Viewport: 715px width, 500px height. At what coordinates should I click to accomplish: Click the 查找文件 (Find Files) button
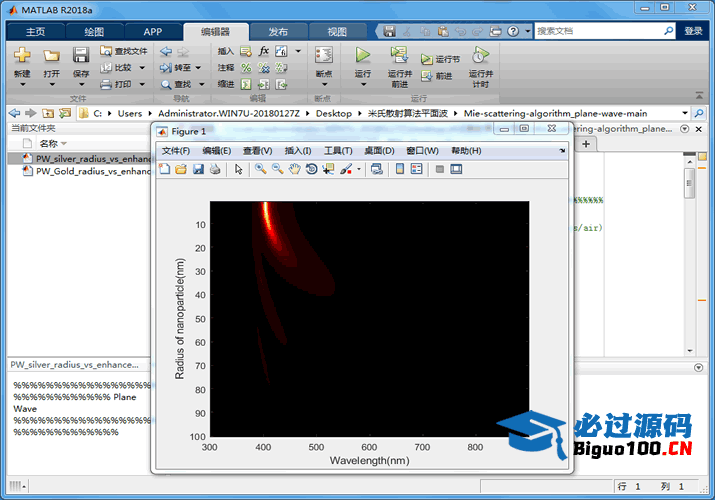pos(124,51)
